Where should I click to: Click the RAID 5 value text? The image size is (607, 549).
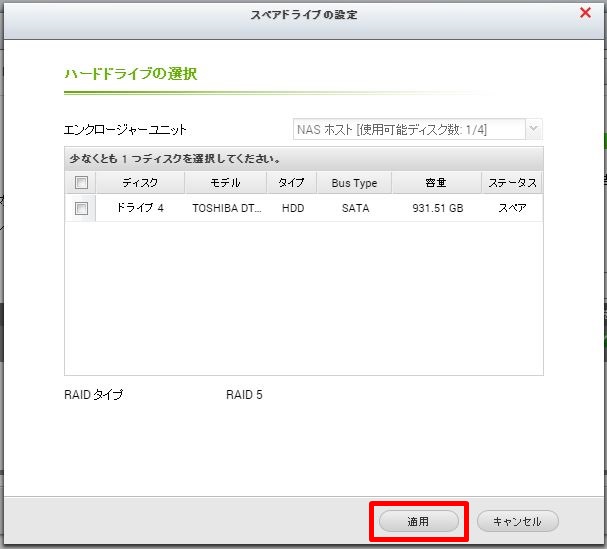pos(244,395)
